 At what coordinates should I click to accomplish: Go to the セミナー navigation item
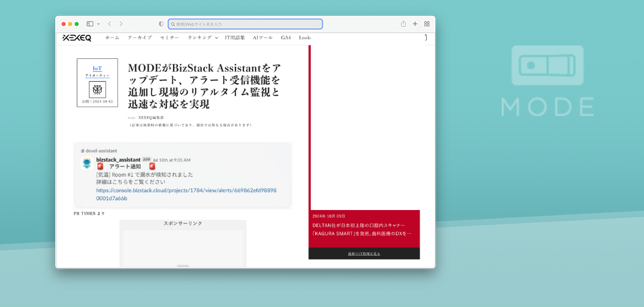170,37
